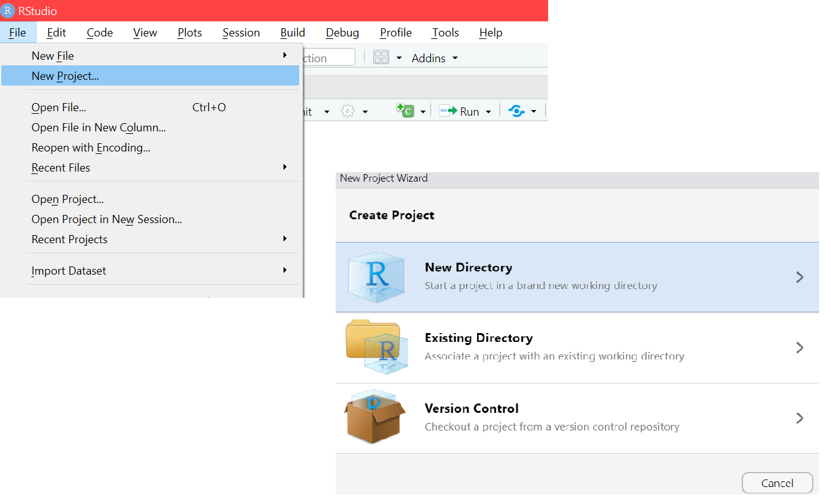Open the Profile menu
831x504 pixels.
click(x=396, y=33)
